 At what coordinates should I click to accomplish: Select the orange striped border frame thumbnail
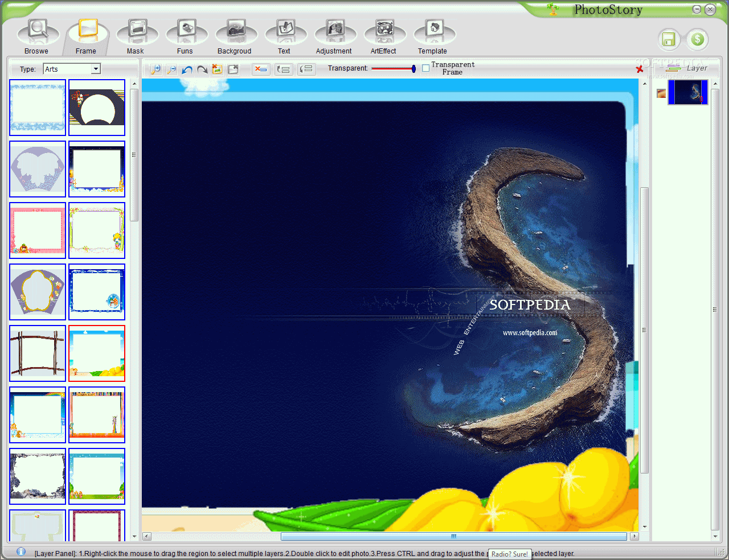coord(97,415)
